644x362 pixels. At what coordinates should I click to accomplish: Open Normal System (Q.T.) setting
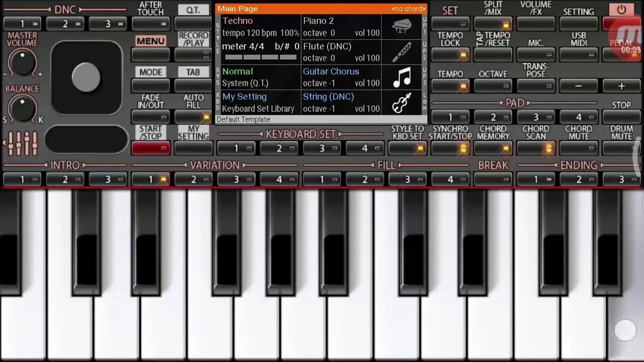[261, 77]
